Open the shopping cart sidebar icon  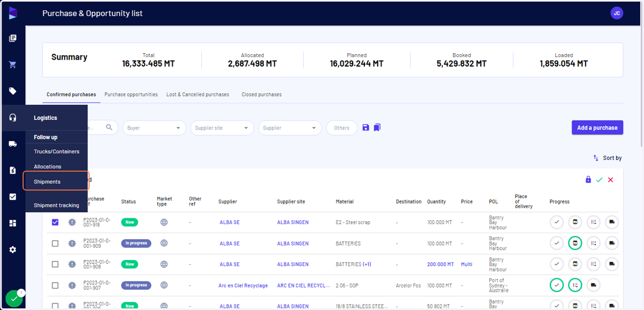13,65
